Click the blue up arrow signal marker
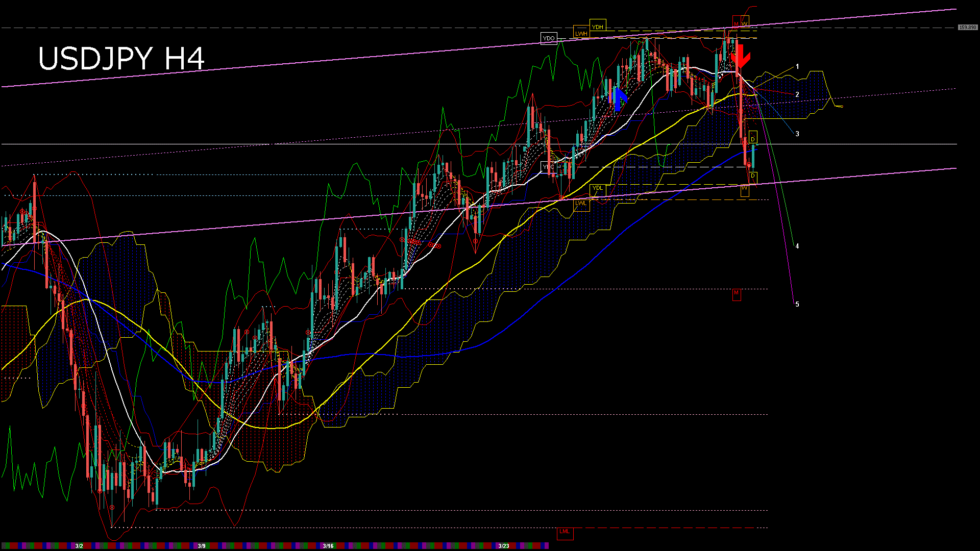Screen dimensions: 980x551 (x=619, y=98)
